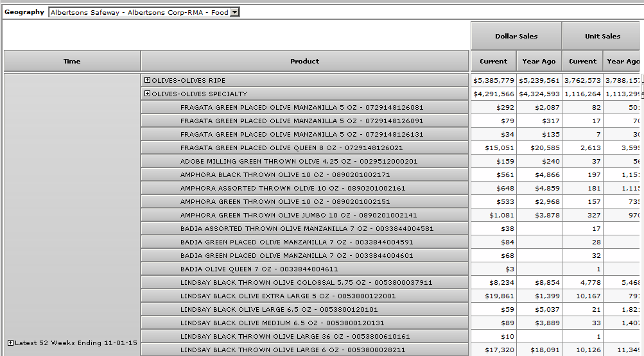Select the Dollar Sales header
This screenshot has height=356, width=644.
point(516,37)
